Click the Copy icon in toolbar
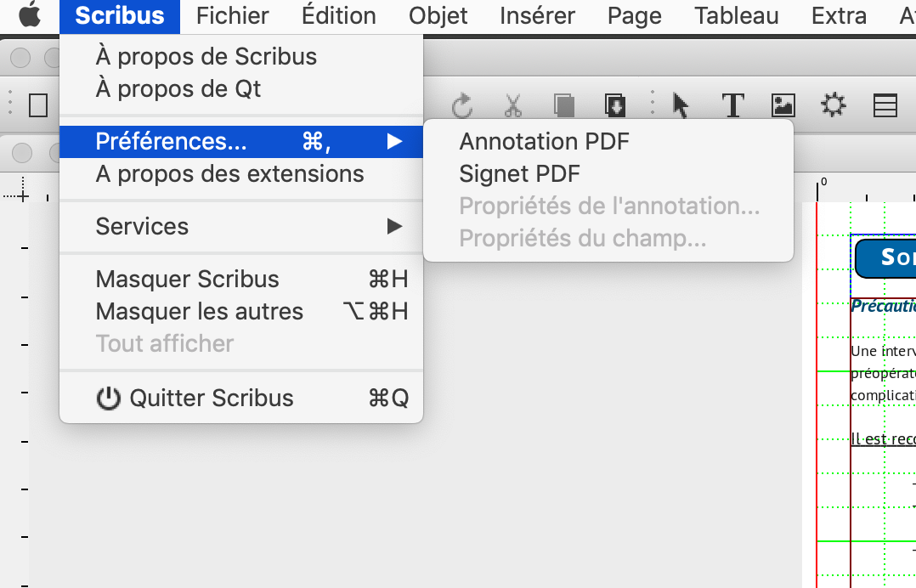The height and width of the screenshot is (588, 916). pyautogui.click(x=563, y=105)
